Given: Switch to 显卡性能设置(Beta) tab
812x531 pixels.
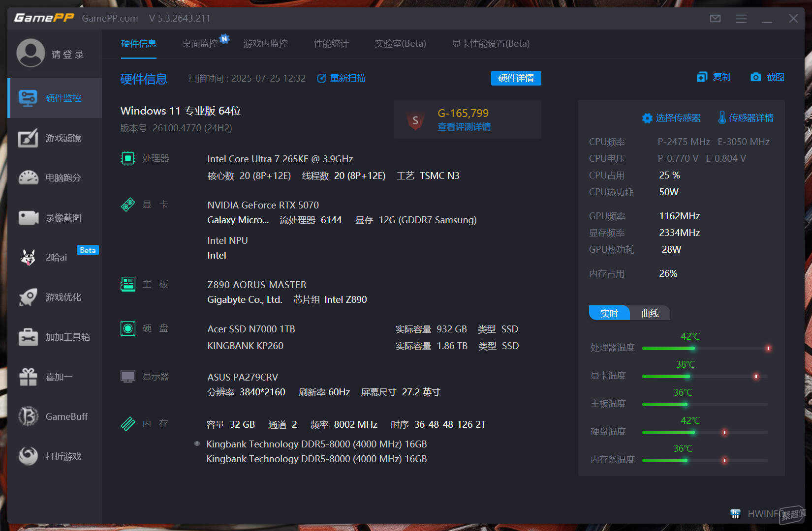Looking at the screenshot, I should (x=491, y=44).
